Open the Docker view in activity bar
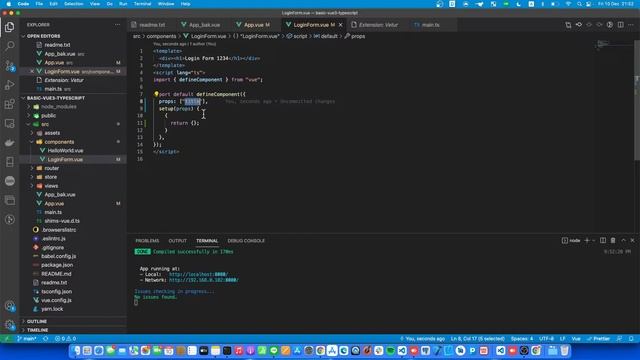 coord(9,142)
